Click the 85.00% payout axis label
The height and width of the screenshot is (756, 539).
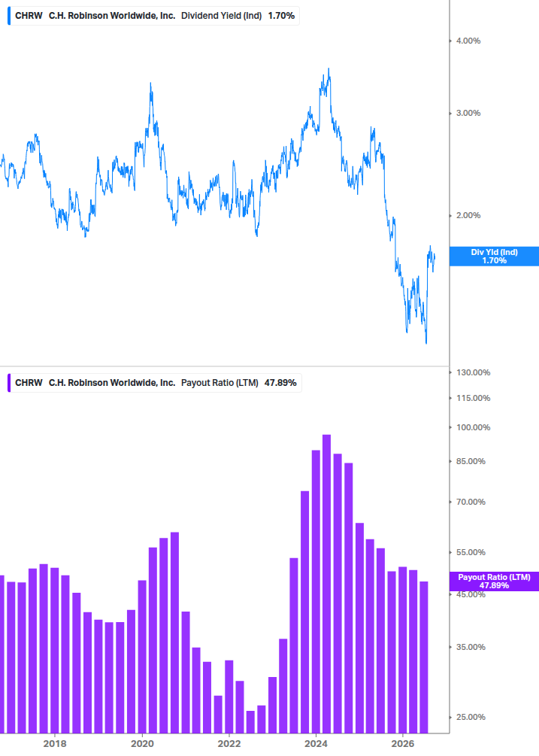[471, 461]
